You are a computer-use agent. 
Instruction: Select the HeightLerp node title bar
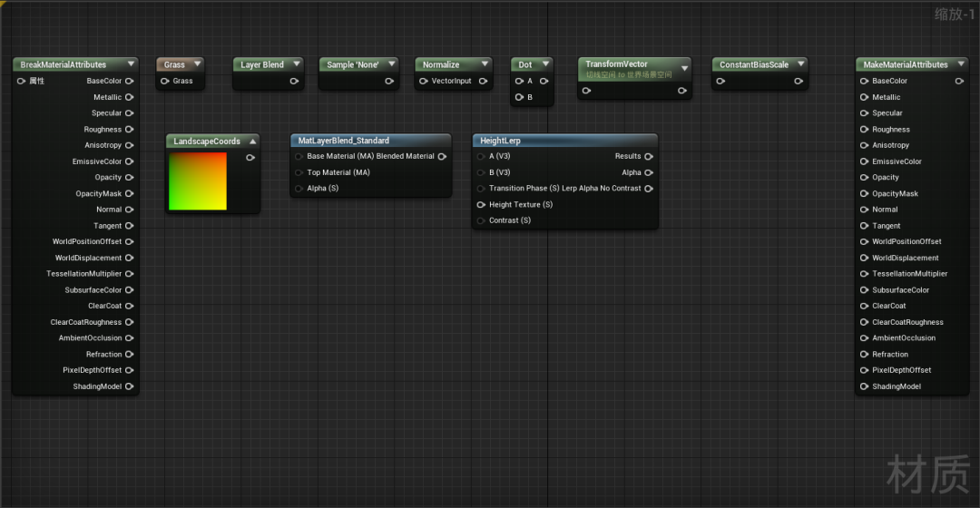pos(565,141)
